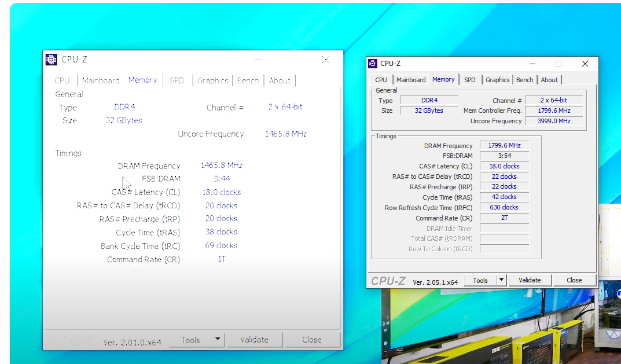Click the CPU-Z app icon in right window title bar
Viewport: 621px width, 364px height.
(x=373, y=64)
